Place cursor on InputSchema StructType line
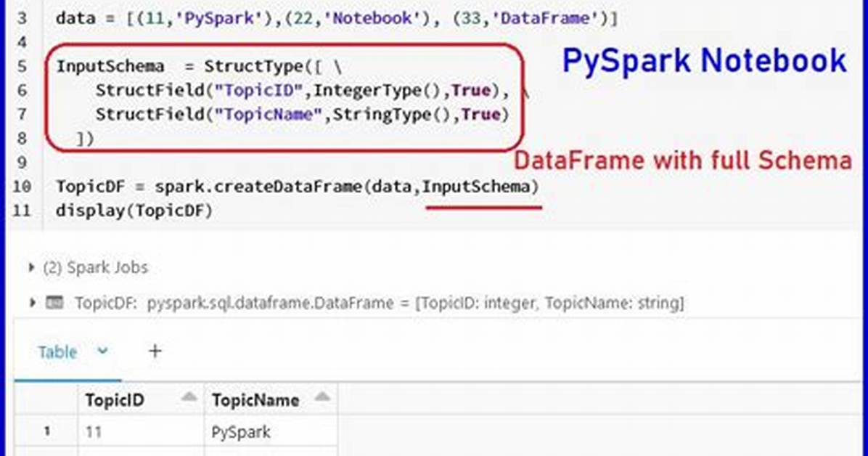The width and height of the screenshot is (868, 456). (x=200, y=67)
